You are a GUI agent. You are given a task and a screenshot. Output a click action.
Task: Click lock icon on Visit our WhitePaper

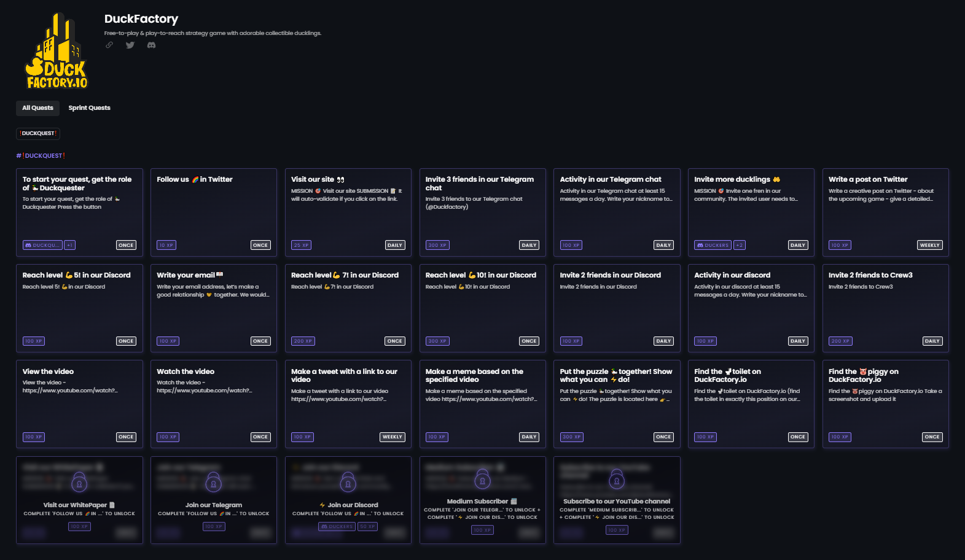(79, 483)
